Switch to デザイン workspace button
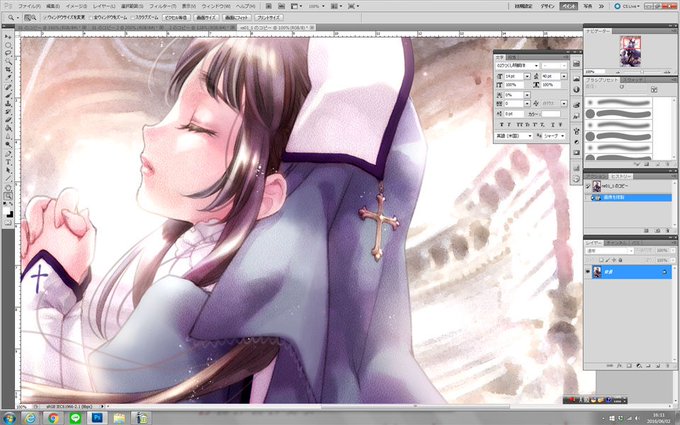Viewport: 680px width, 425px height. pyautogui.click(x=547, y=6)
